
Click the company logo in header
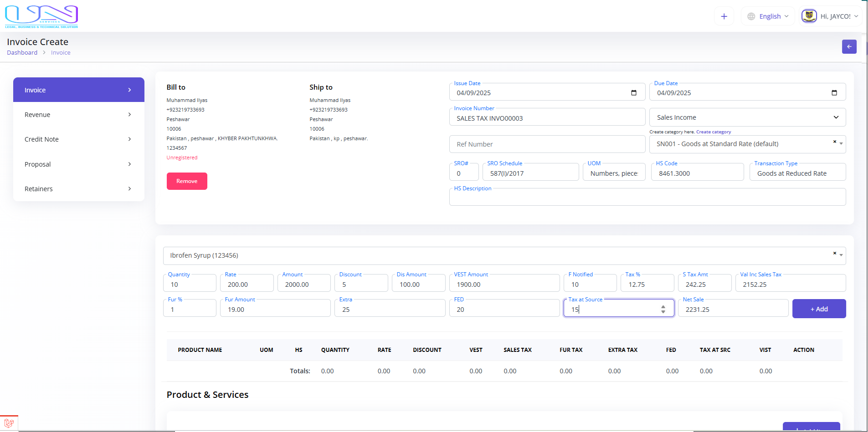click(41, 17)
